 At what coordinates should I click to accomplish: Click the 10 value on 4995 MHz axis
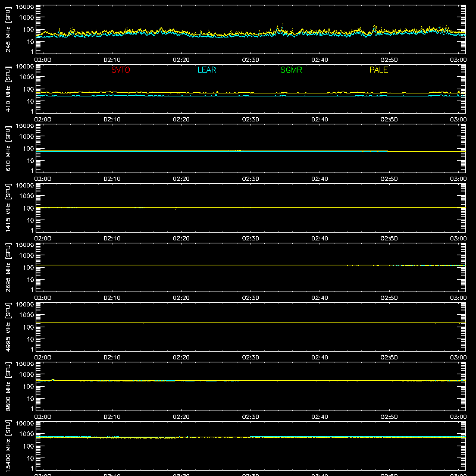tap(31, 339)
